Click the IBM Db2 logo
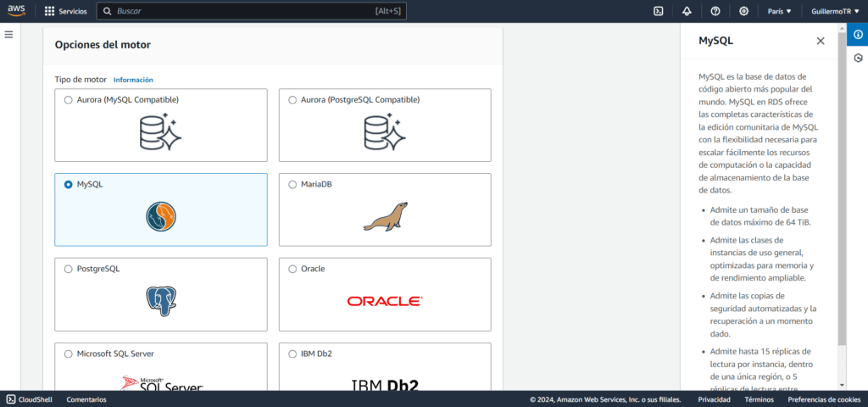868x407 pixels. tap(385, 385)
